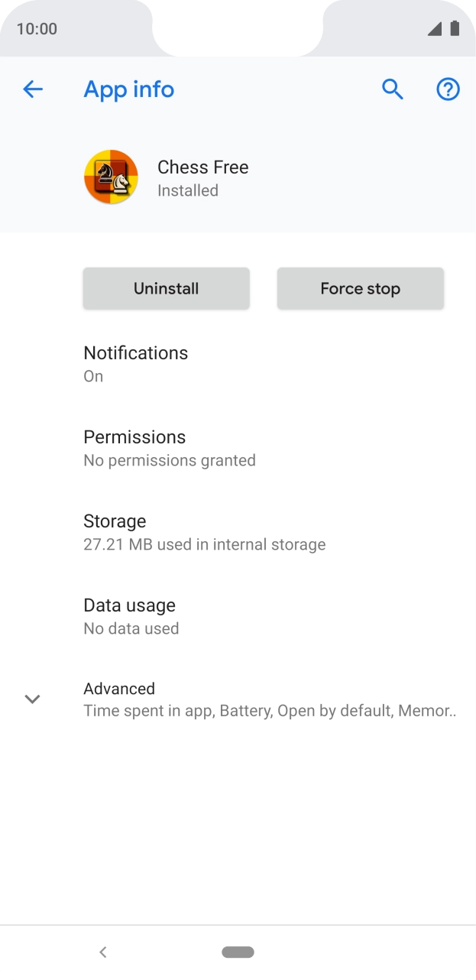The height and width of the screenshot is (980, 476).
Task: Open search with the magnifier icon
Action: [x=392, y=89]
